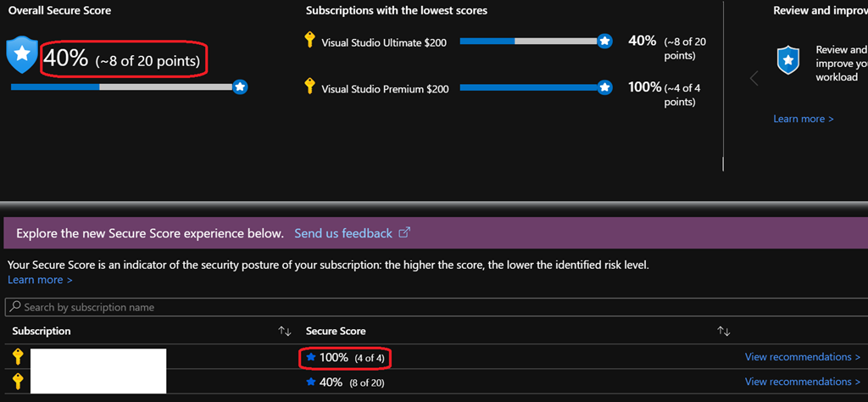The image size is (868, 402).
Task: Click the previous arrow chevron of the carousel
Action: 754,78
